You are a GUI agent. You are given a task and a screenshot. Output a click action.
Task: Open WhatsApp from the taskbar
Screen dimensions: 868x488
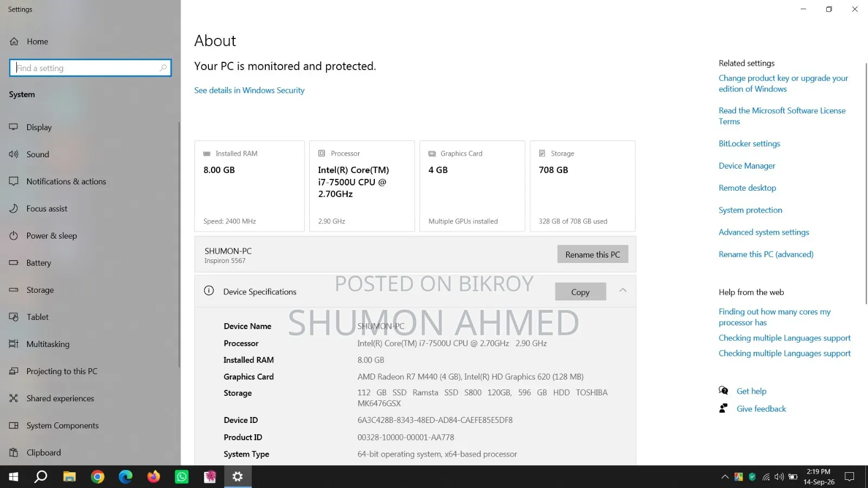[182, 477]
